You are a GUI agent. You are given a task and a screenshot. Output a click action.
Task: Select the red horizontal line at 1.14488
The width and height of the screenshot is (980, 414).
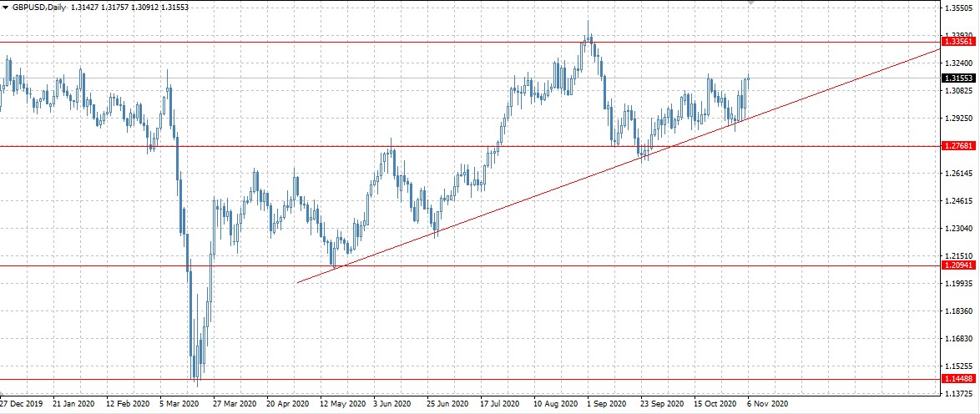(469, 379)
